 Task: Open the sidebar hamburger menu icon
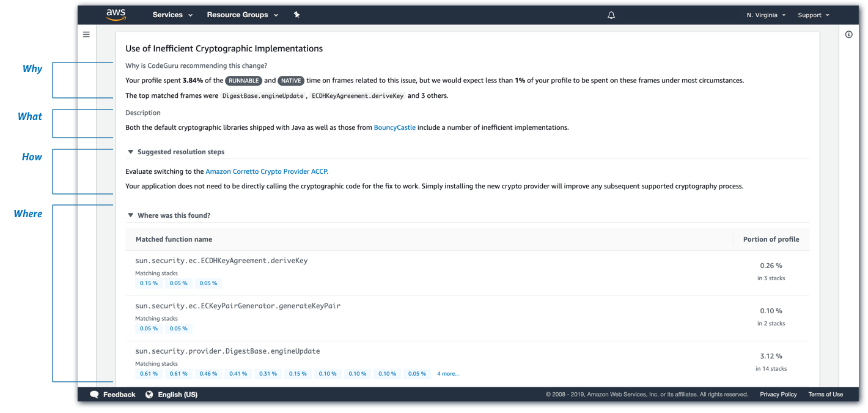coord(86,34)
